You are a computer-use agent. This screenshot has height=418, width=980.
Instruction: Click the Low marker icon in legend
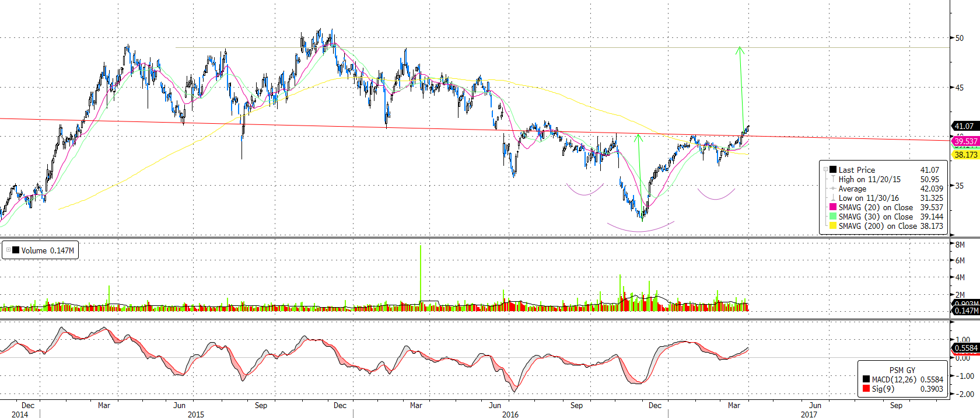pos(833,198)
